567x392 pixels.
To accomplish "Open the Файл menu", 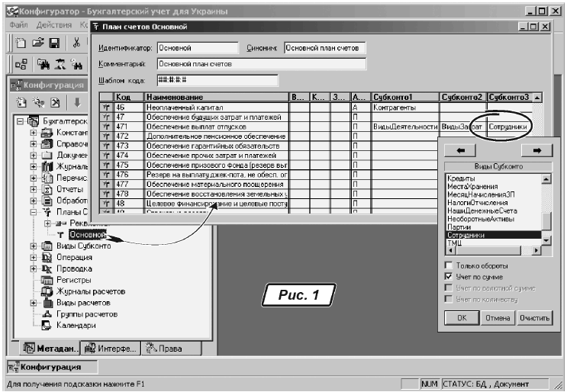I will tap(15, 26).
